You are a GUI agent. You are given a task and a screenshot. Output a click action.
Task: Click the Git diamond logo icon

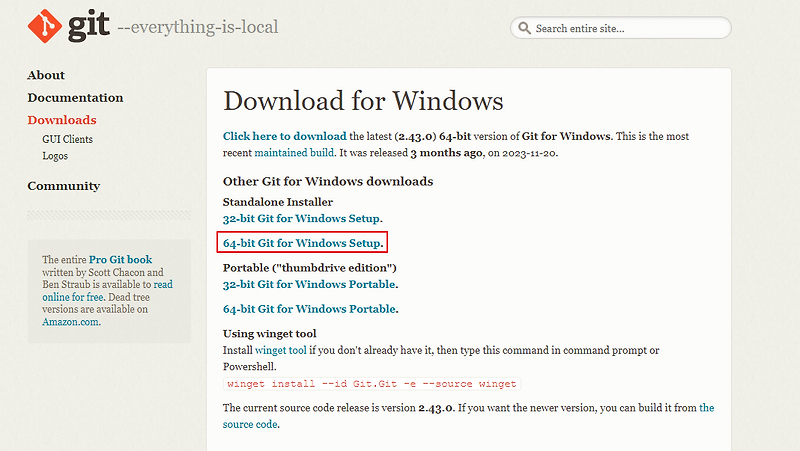45,26
